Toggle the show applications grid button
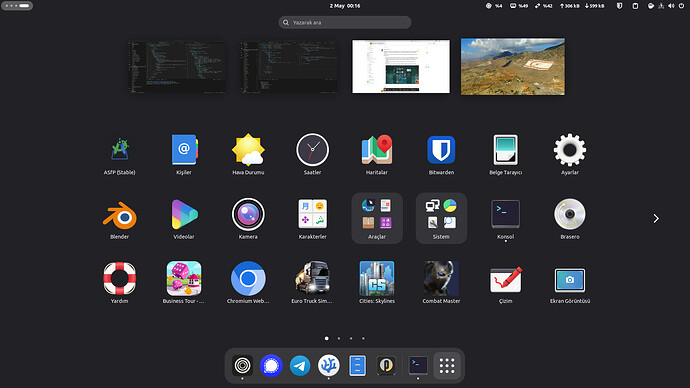 447,366
